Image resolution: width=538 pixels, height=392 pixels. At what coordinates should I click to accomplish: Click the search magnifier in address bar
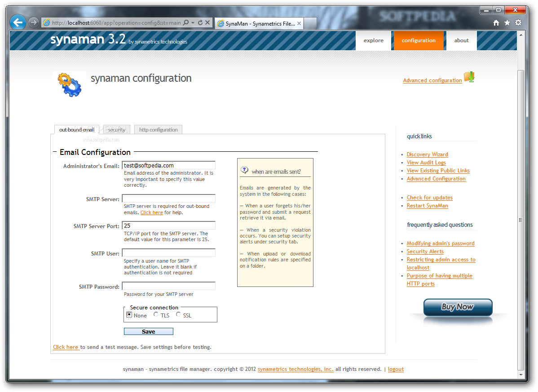coord(185,22)
